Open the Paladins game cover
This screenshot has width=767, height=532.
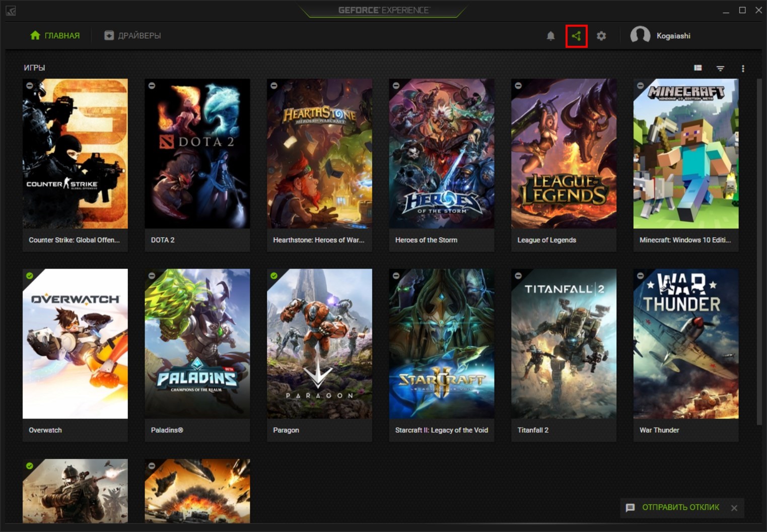pyautogui.click(x=197, y=344)
